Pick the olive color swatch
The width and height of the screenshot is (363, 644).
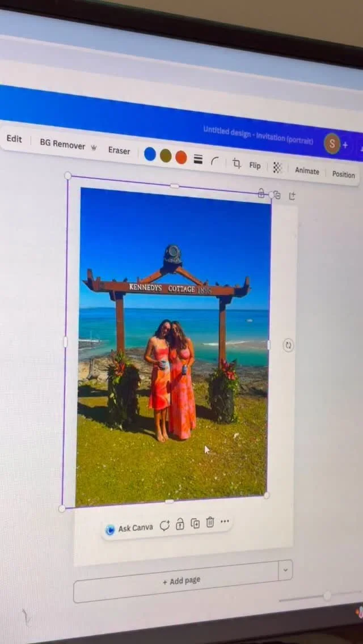(x=166, y=156)
